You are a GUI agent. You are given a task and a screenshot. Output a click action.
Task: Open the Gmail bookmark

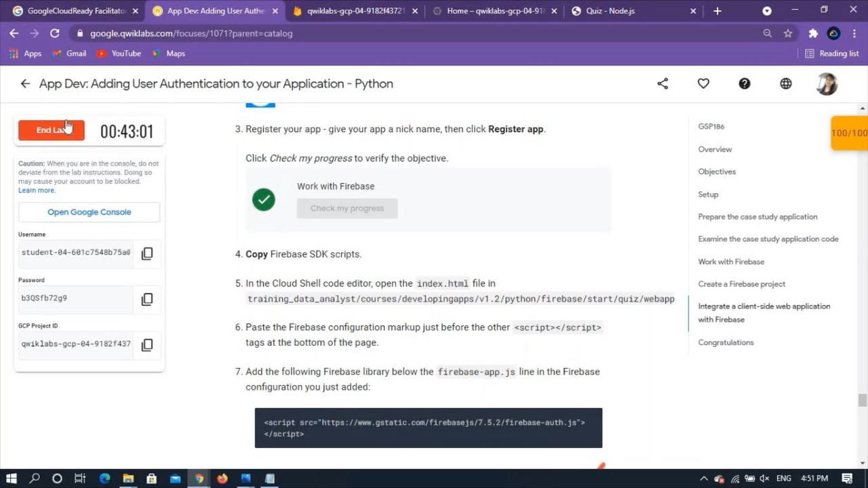69,54
